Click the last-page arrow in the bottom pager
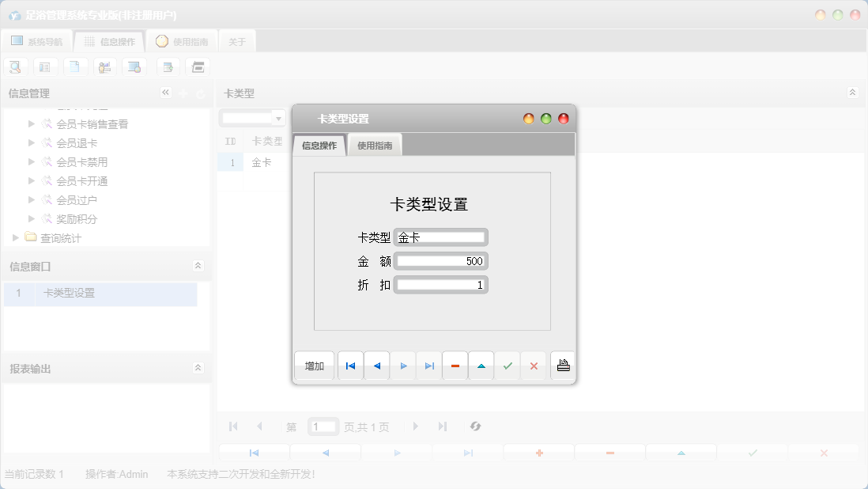The width and height of the screenshot is (868, 489). pyautogui.click(x=442, y=426)
